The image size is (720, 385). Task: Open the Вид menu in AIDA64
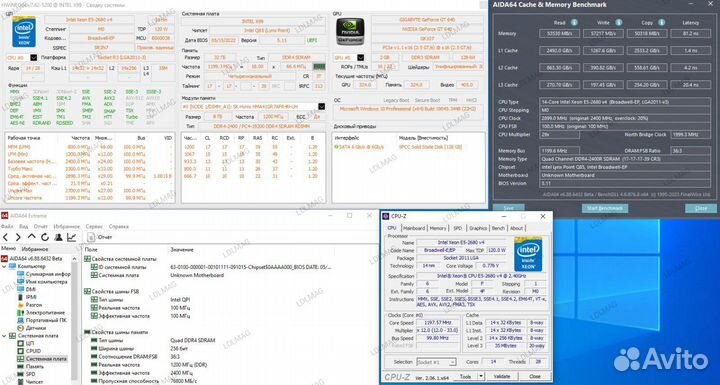point(23,226)
